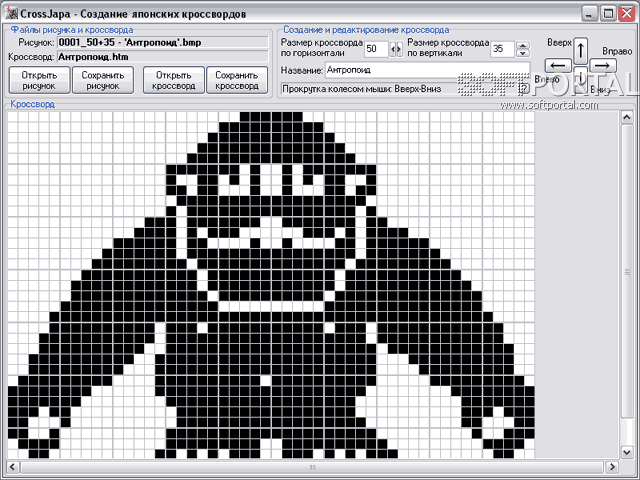Increase the horizontal crossword size with the right stepper arrow
This screenshot has width=640, height=480.
click(399, 49)
